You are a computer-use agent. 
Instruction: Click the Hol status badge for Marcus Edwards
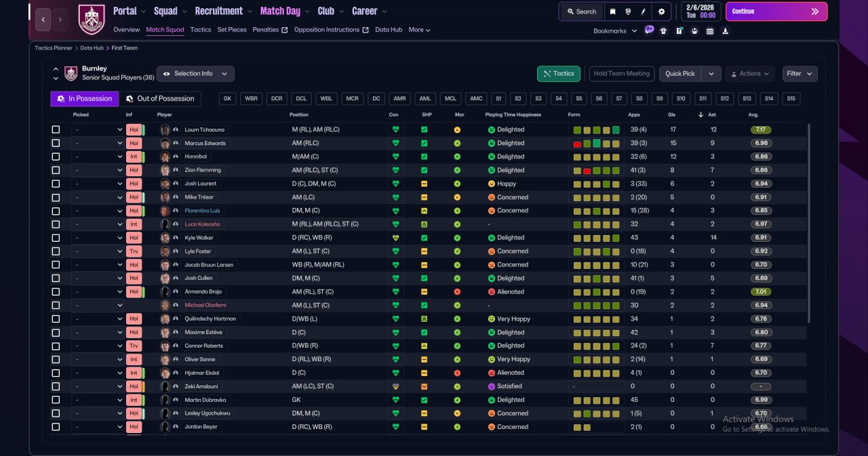click(x=134, y=143)
